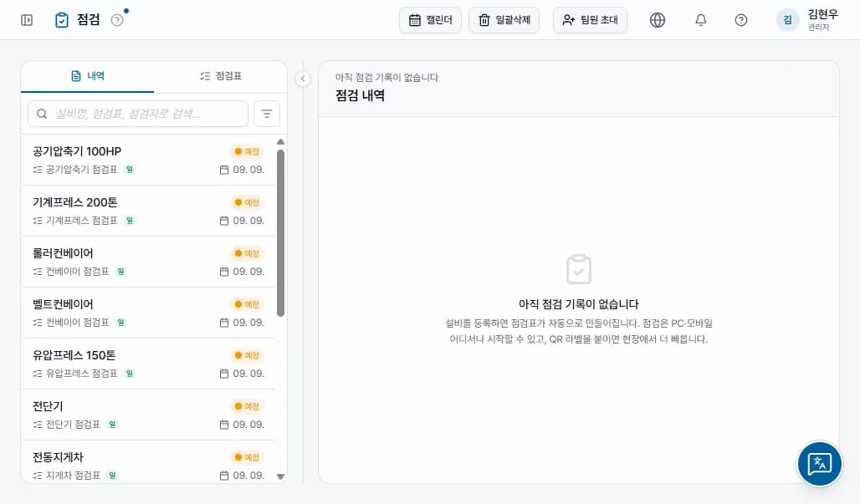Click 공기압축기 점검표 checklist label
860x504 pixels.
82,170
